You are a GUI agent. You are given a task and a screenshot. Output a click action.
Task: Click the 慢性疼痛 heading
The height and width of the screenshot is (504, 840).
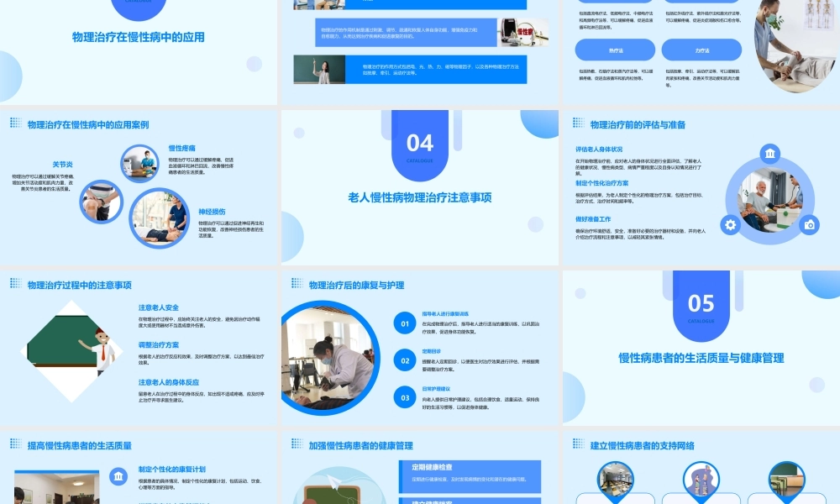[x=182, y=149]
